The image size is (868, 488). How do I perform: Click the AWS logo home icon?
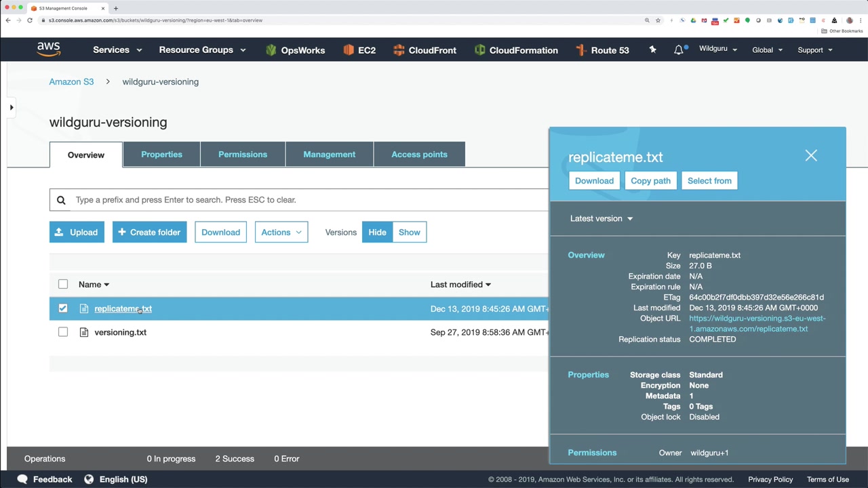pos(49,49)
